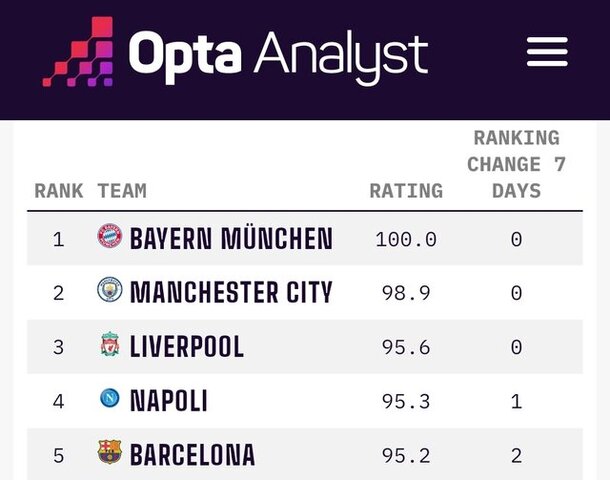The image size is (610, 480).
Task: Open the Barcelona team name
Action: tap(192, 455)
